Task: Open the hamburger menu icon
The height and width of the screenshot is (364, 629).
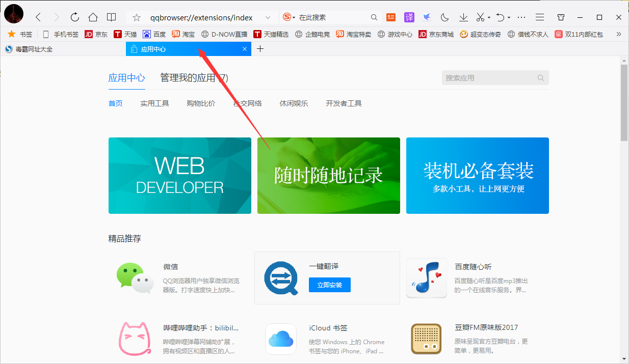Action: tap(539, 17)
